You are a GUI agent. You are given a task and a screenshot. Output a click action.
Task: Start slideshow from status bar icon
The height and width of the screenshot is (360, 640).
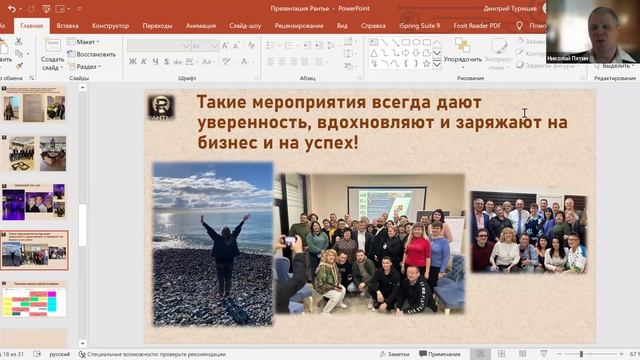click(x=544, y=354)
